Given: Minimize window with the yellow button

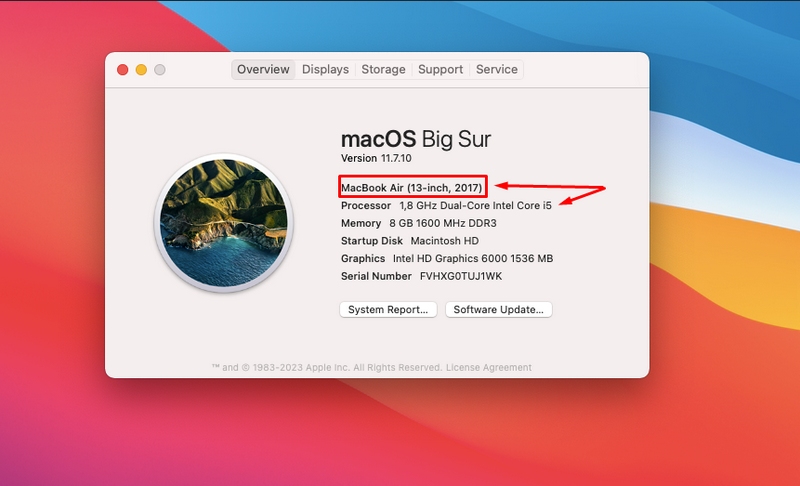Looking at the screenshot, I should [141, 70].
